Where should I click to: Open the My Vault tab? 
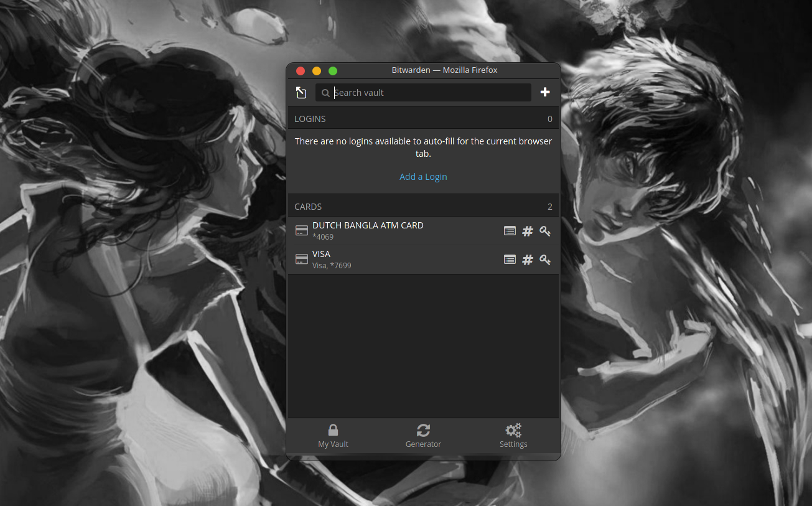click(333, 436)
